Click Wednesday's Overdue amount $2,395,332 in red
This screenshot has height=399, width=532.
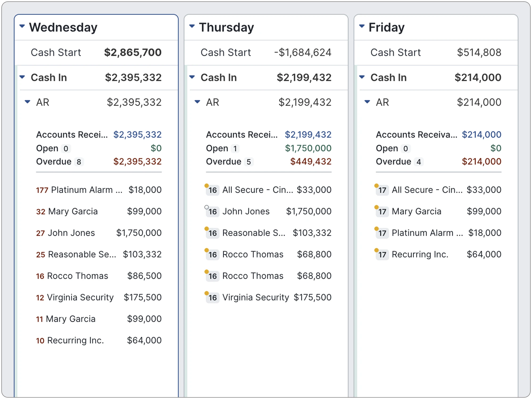point(138,161)
